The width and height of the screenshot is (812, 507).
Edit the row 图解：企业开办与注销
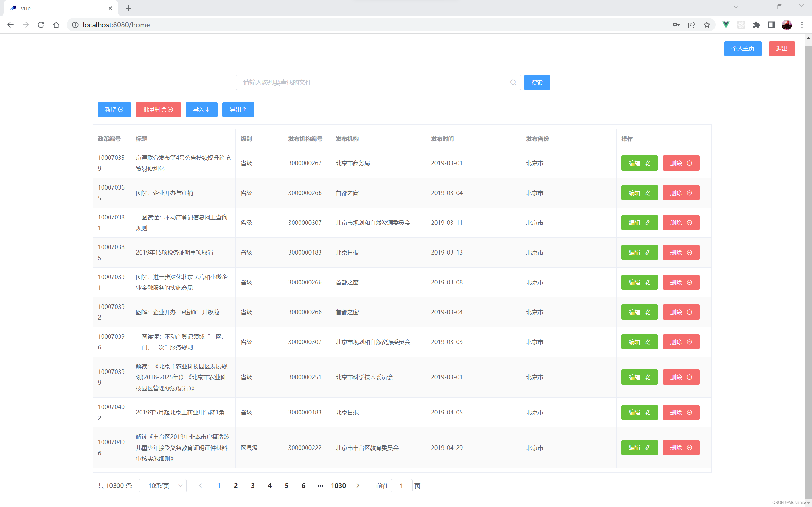point(639,193)
